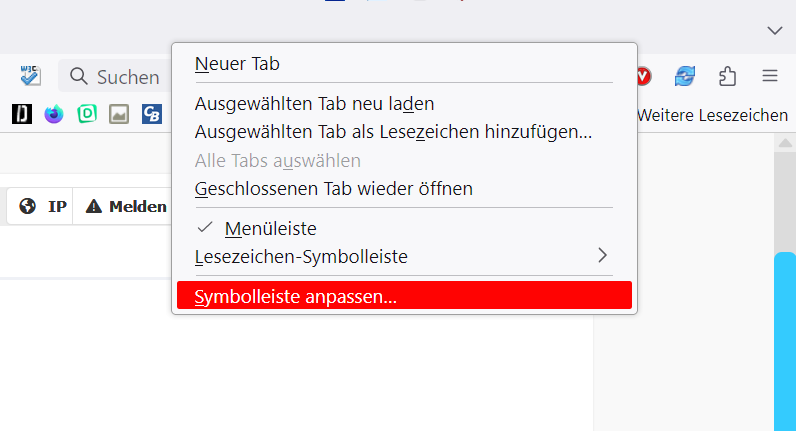Click the blue vertical scrollbar thumb
This screenshot has width=796, height=431.
[785, 340]
